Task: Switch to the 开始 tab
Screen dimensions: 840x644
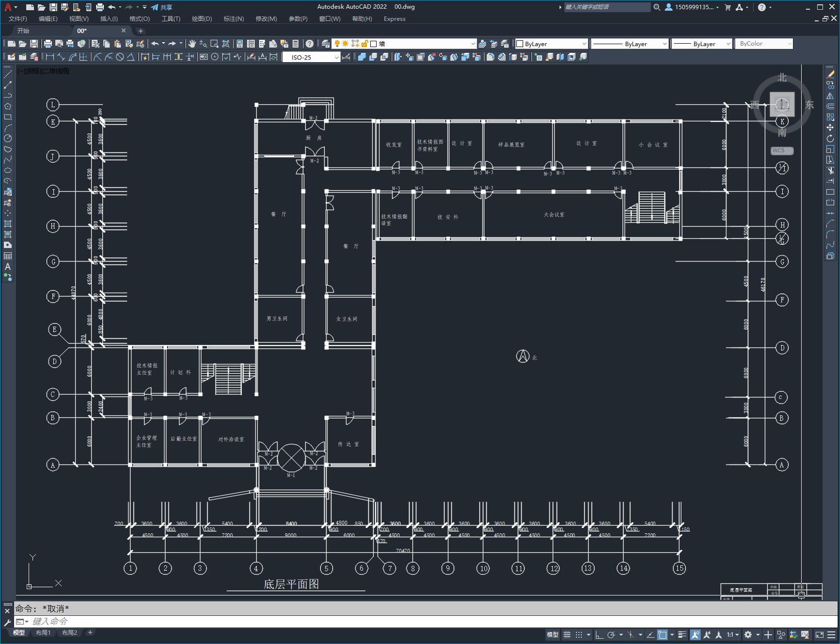Action: coord(23,31)
